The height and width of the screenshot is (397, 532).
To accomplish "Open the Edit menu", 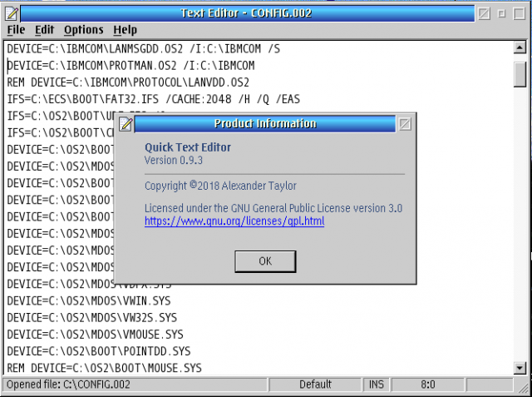I will (x=44, y=29).
